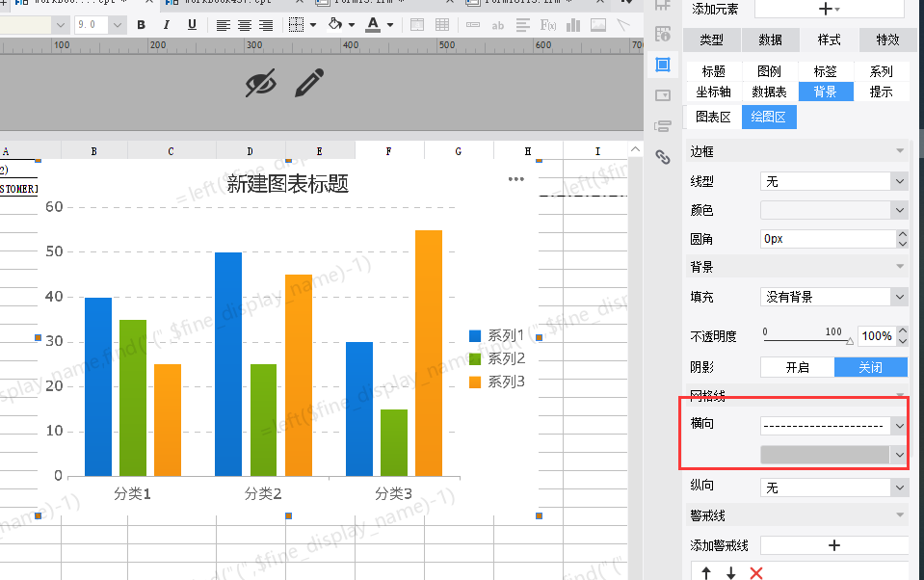Align cell text to the right
The height and width of the screenshot is (580, 924).
coord(266,25)
